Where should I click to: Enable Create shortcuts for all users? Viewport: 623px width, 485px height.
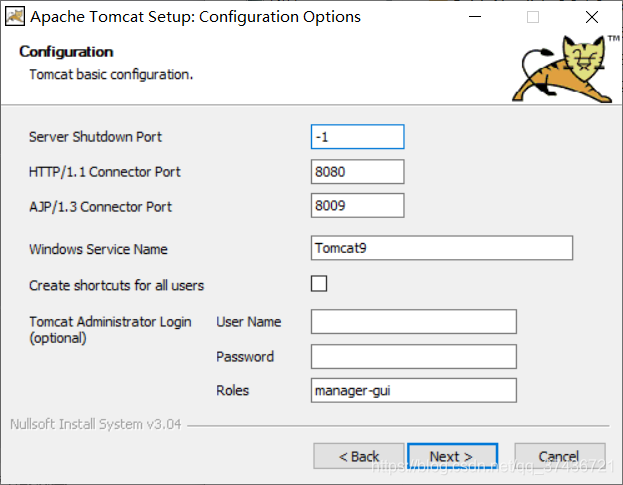[x=319, y=284]
